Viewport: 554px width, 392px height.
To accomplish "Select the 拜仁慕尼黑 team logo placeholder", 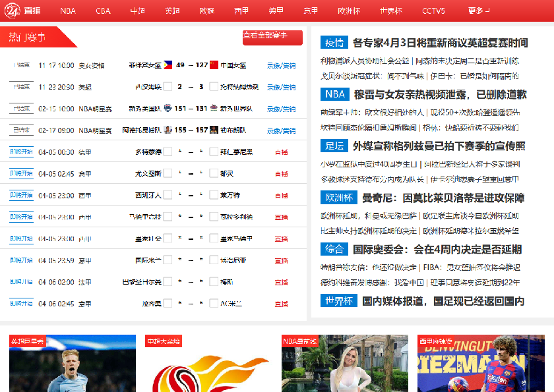I will (214, 152).
